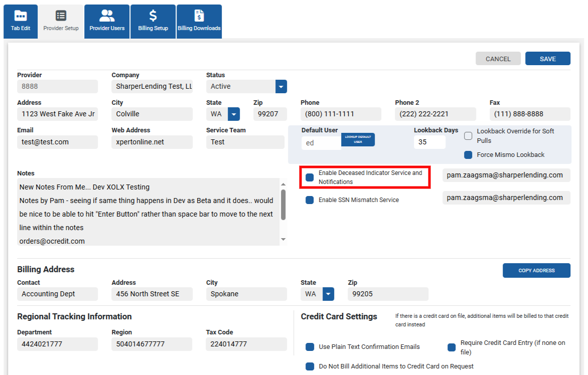This screenshot has height=375, width=588.
Task: Click the Billing Contact field Accounting Dept
Action: [x=57, y=294]
